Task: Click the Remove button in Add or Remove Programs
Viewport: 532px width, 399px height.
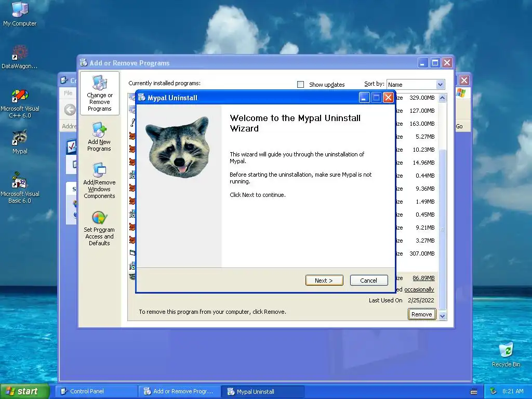Action: click(422, 314)
